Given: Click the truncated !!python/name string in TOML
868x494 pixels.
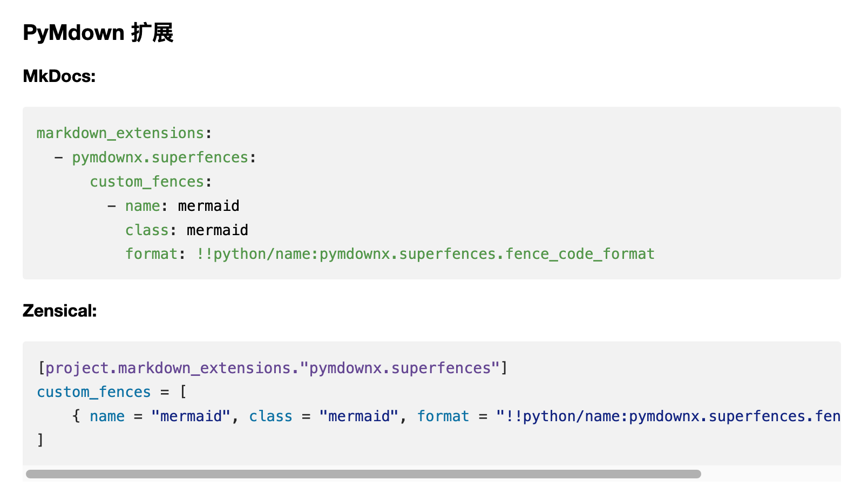Looking at the screenshot, I should [x=668, y=416].
